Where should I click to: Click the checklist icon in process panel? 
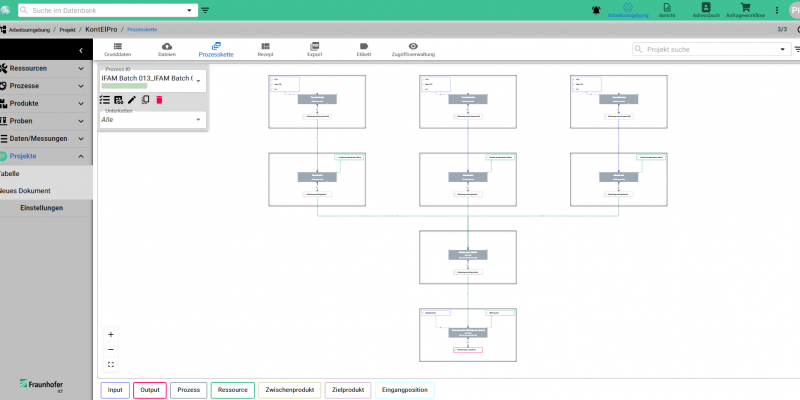click(x=105, y=100)
